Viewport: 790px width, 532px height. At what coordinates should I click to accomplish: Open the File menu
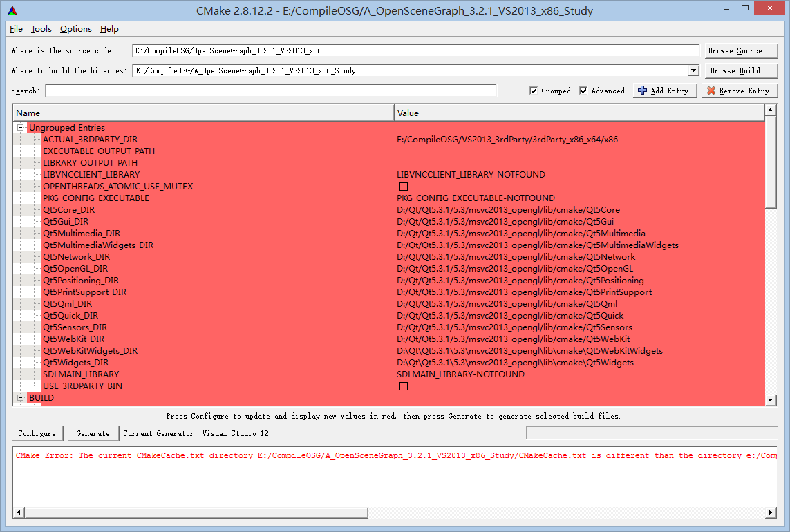click(16, 29)
